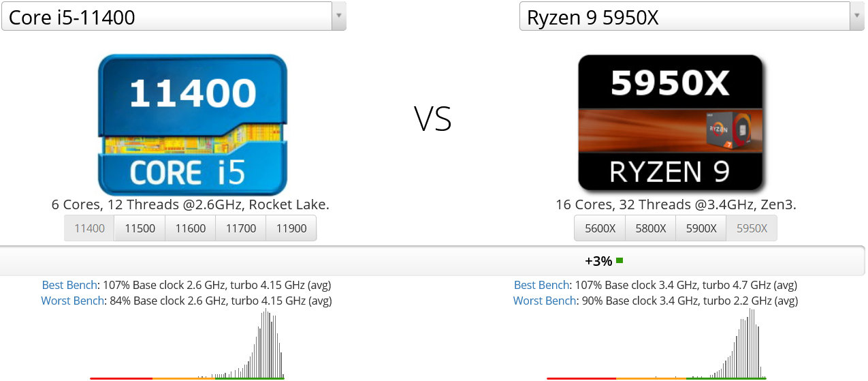868x381 pixels.
Task: Select the 11500 model button
Action: [140, 228]
